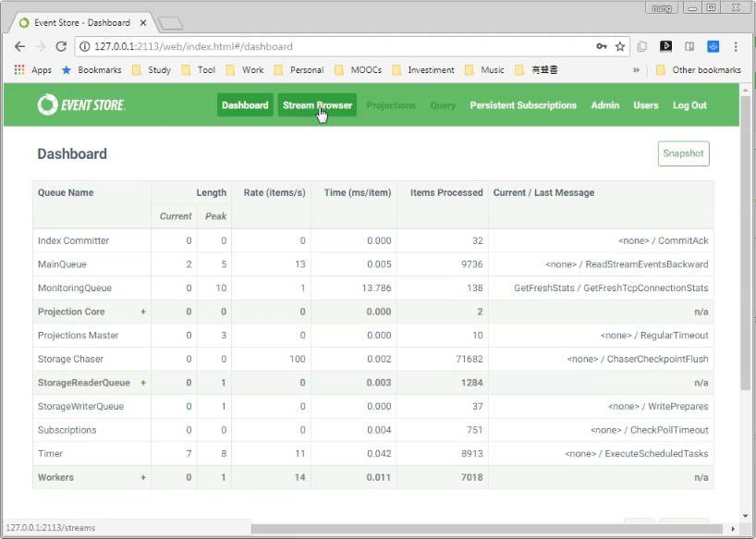
Task: Click the 71682 items processed value
Action: click(x=469, y=359)
